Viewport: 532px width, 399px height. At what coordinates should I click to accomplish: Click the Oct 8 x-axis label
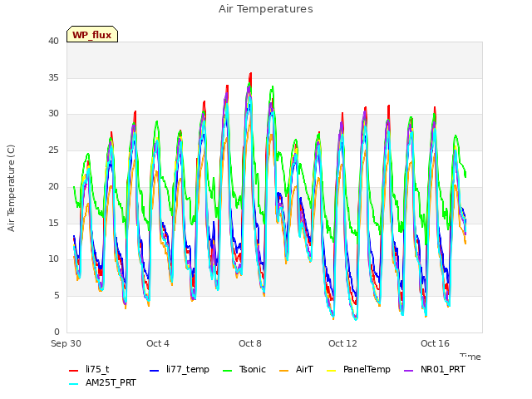tap(250, 343)
